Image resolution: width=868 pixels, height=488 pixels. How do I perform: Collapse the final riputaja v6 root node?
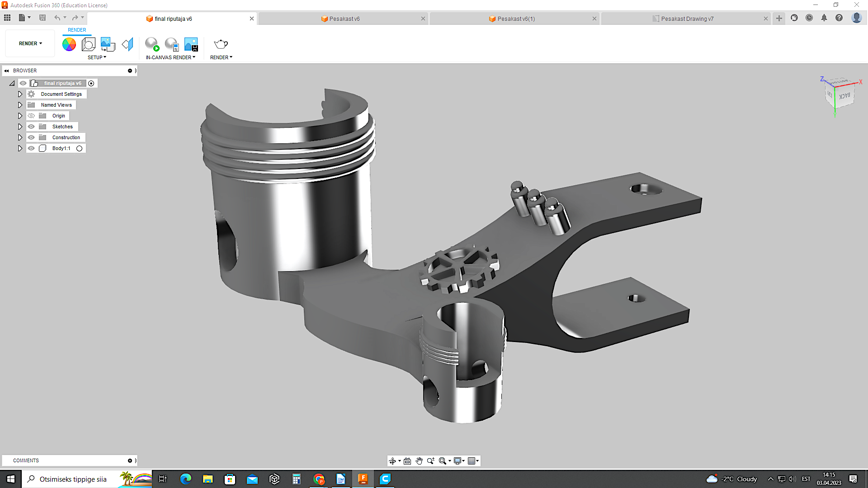point(12,83)
